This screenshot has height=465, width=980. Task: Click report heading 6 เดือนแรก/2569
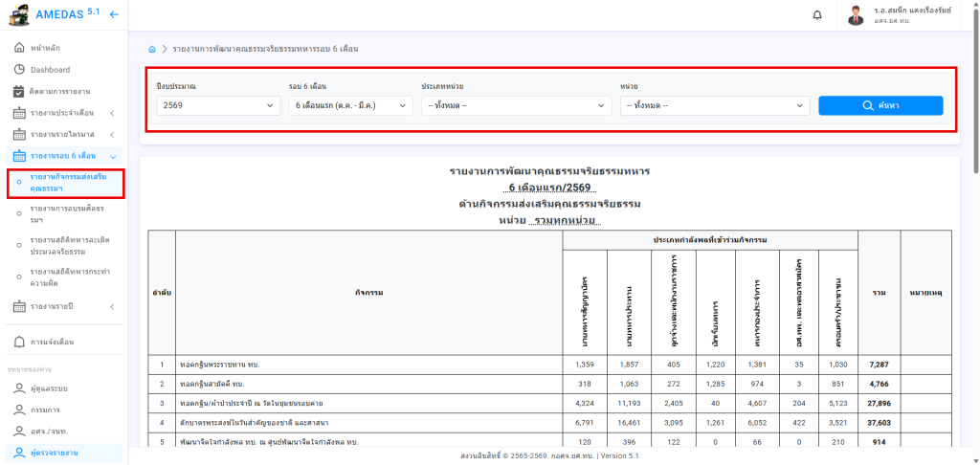pyautogui.click(x=550, y=188)
